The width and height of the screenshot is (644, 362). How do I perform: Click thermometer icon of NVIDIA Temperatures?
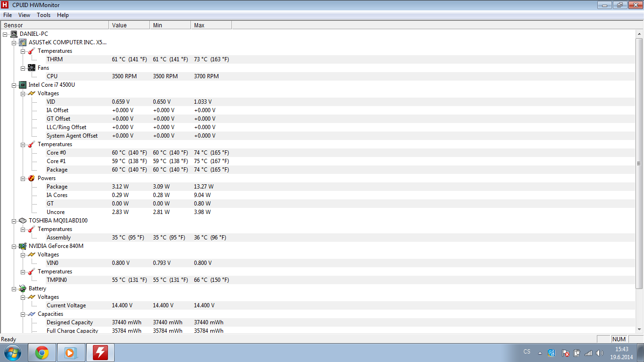click(x=32, y=271)
